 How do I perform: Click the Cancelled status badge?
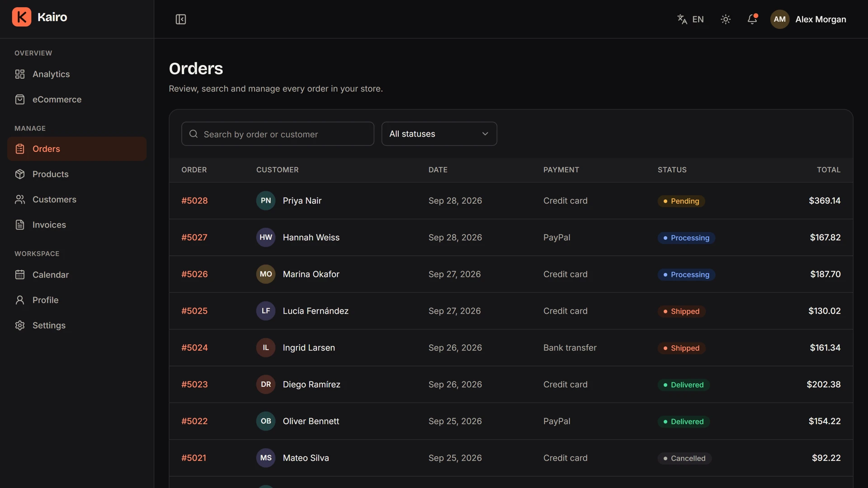click(684, 458)
